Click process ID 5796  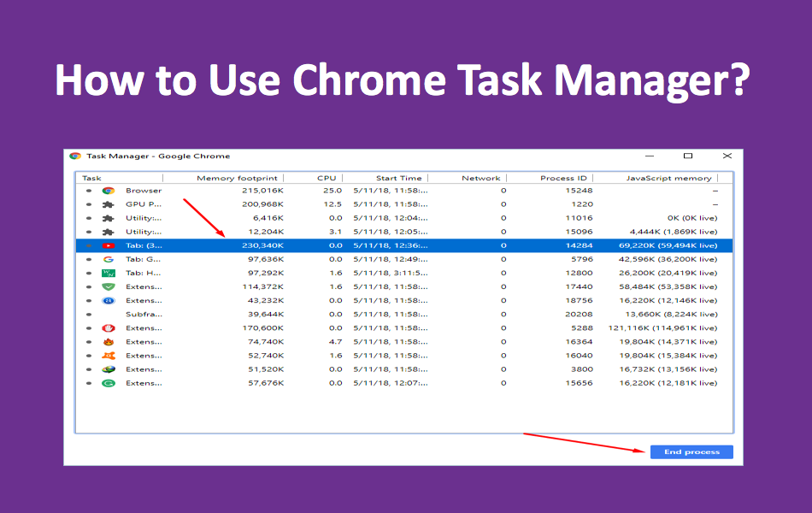pyautogui.click(x=582, y=259)
